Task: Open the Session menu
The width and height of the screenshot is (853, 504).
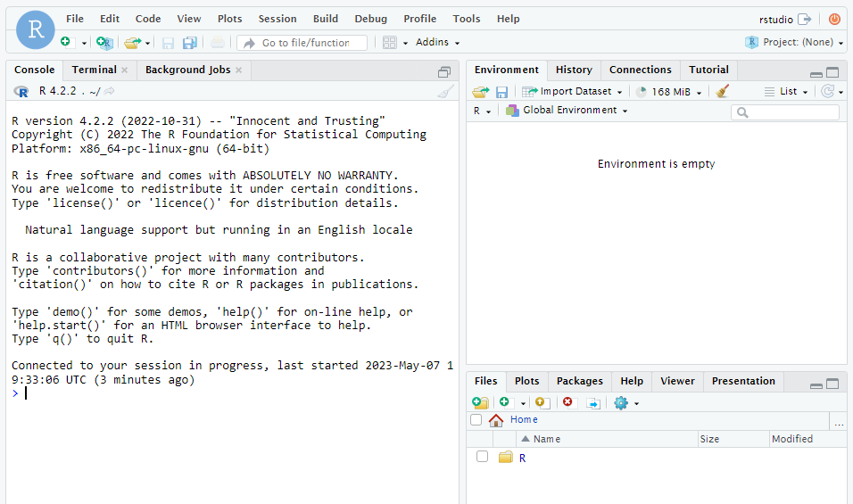Action: [x=277, y=19]
